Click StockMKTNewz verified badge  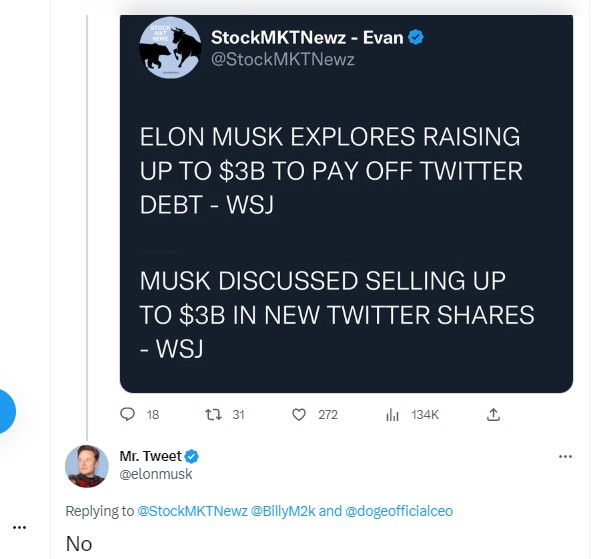[x=415, y=37]
